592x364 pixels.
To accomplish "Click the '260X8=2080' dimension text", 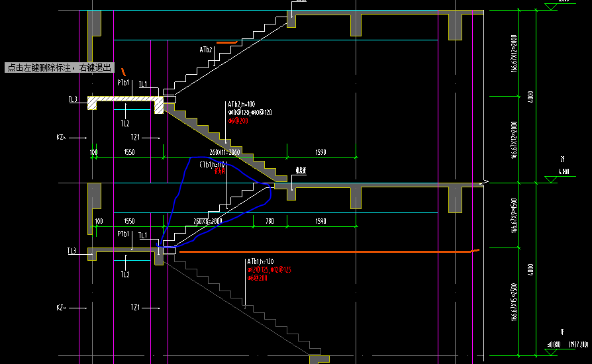I will pos(208,221).
